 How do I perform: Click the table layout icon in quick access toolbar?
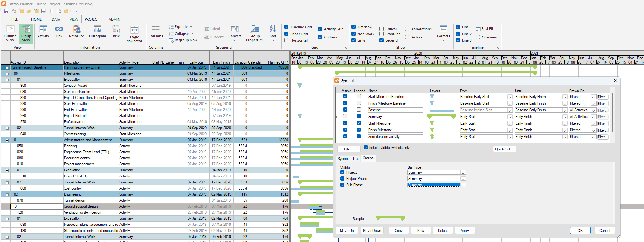[51, 11]
